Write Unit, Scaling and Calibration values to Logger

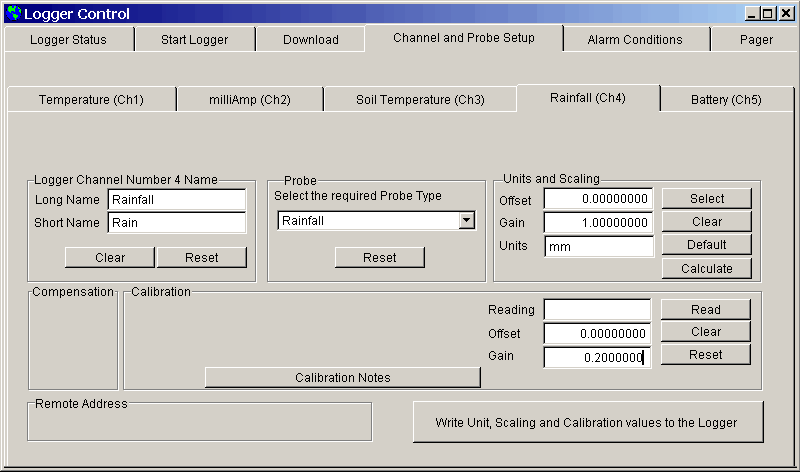[588, 422]
